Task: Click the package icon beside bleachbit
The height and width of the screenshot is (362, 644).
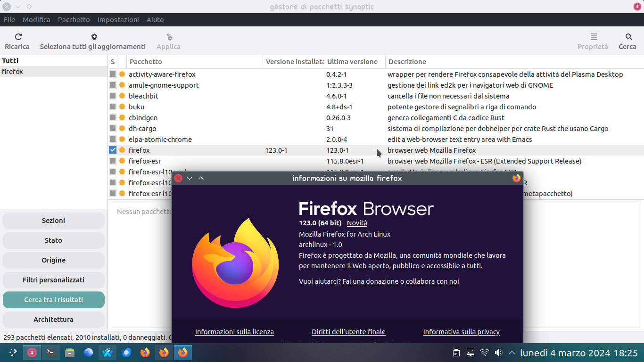Action: point(122,96)
